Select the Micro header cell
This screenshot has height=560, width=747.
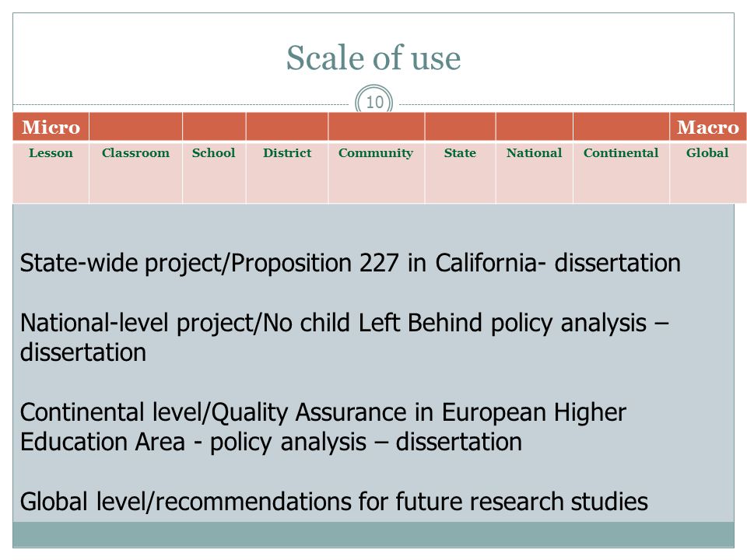51,127
